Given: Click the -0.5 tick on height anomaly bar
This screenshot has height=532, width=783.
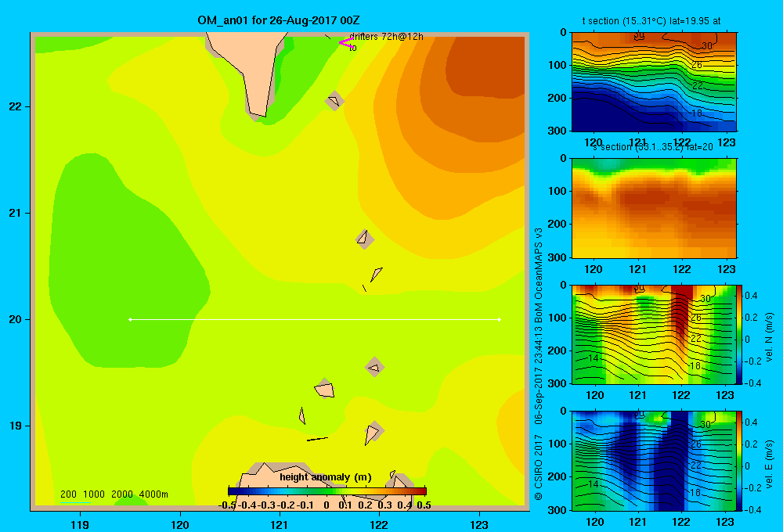Looking at the screenshot, I should coord(227,505).
